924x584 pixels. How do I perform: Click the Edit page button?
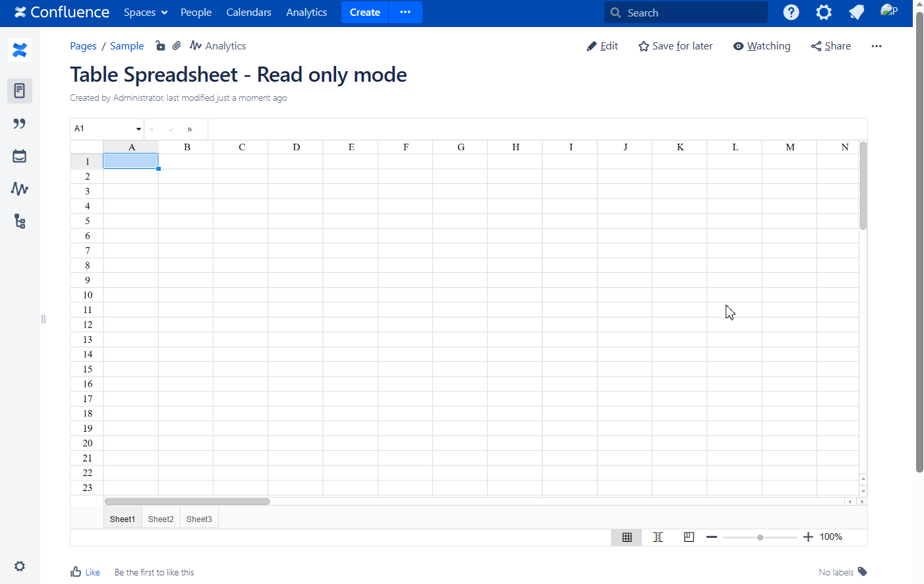(x=602, y=46)
